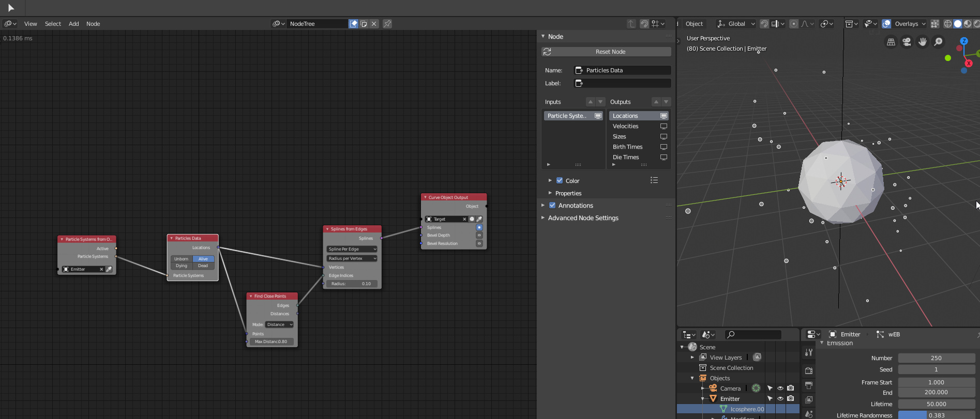Viewport: 980px width, 419px height.
Task: Click the pin node tree icon in header
Action: click(387, 24)
